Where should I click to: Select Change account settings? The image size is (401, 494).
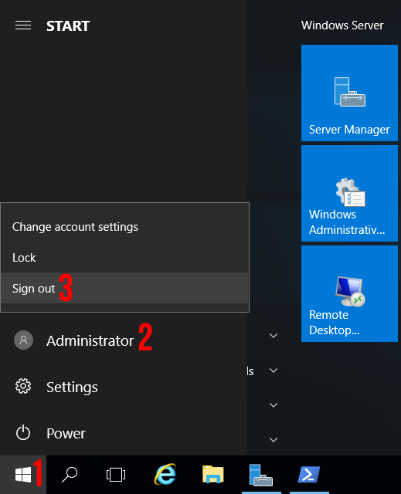pos(125,227)
